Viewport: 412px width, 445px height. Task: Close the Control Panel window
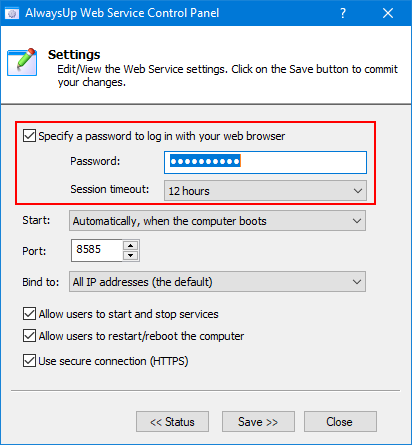coord(388,13)
